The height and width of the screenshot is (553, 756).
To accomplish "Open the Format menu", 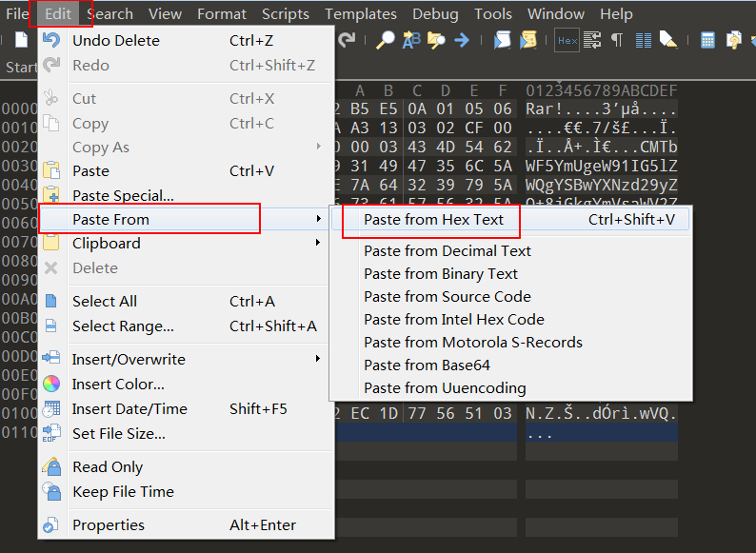I will (x=222, y=14).
